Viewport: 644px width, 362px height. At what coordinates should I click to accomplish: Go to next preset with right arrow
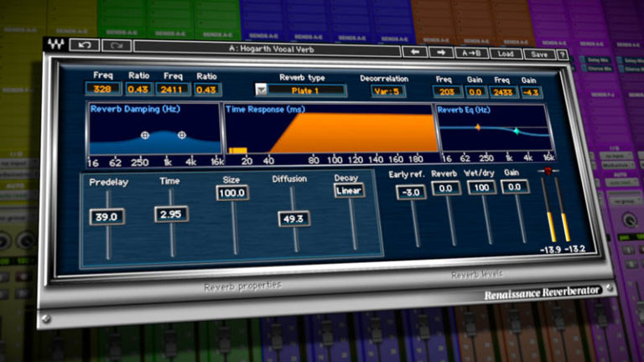point(441,52)
